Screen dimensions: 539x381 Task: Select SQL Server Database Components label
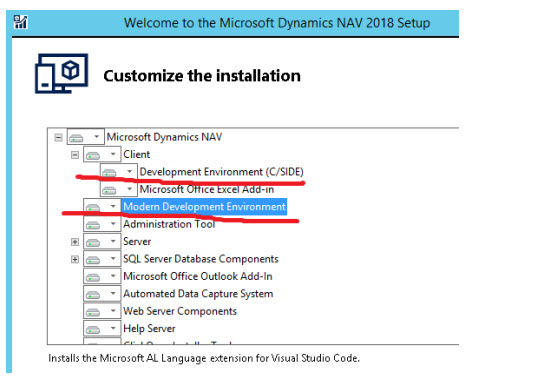(x=201, y=259)
